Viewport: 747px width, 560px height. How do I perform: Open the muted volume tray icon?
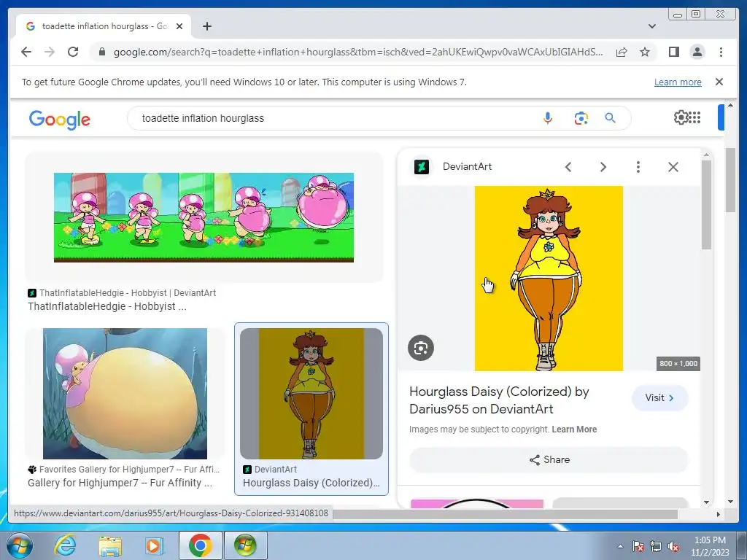(x=673, y=546)
